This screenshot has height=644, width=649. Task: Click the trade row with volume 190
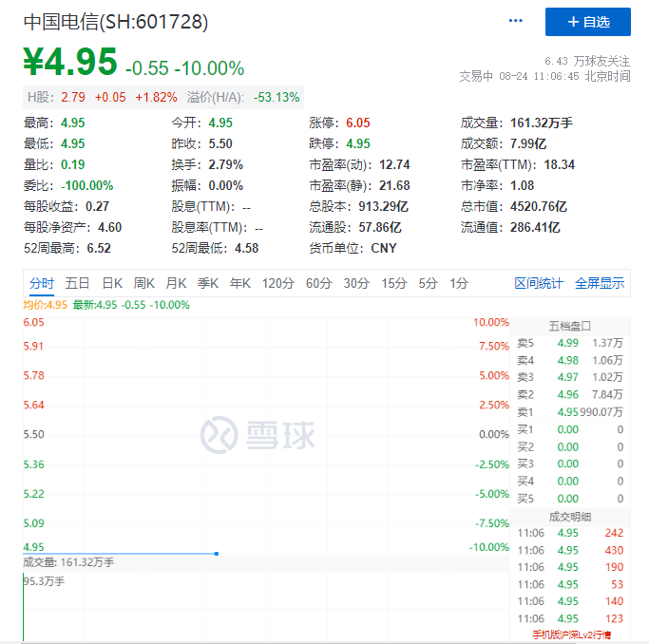pyautogui.click(x=570, y=567)
